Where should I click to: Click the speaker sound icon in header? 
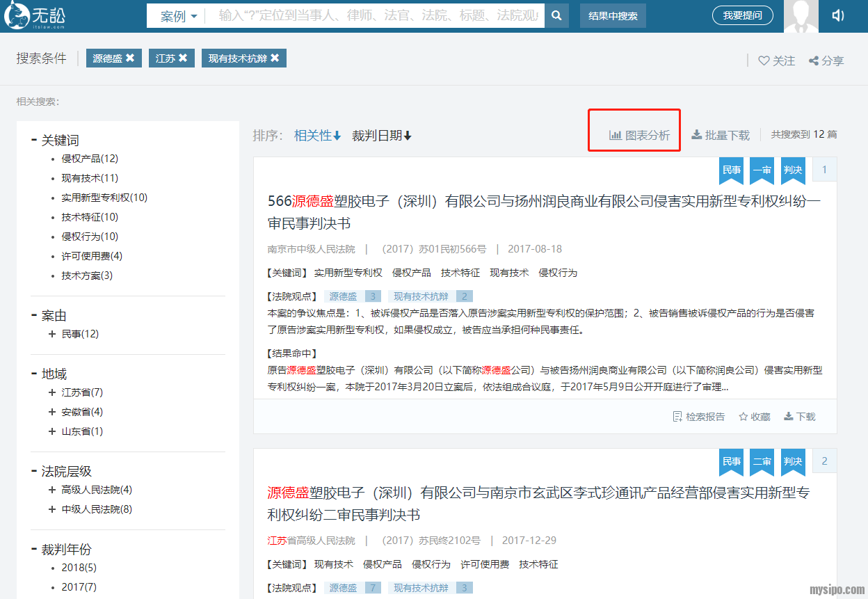(838, 15)
